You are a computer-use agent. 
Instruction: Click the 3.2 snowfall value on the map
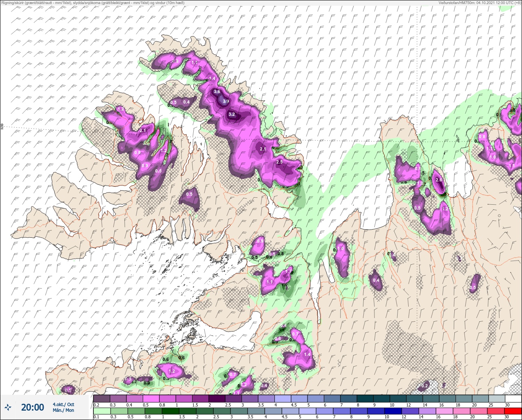coord(232,114)
